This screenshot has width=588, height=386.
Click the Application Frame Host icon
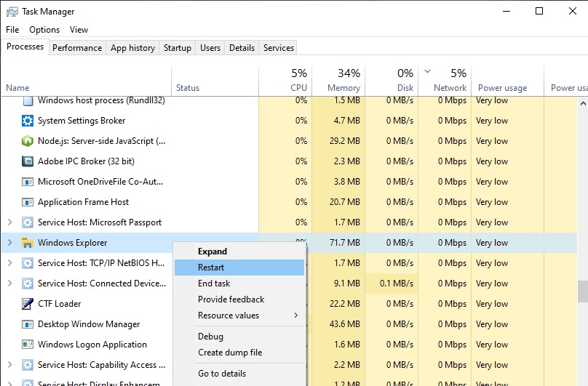point(28,202)
